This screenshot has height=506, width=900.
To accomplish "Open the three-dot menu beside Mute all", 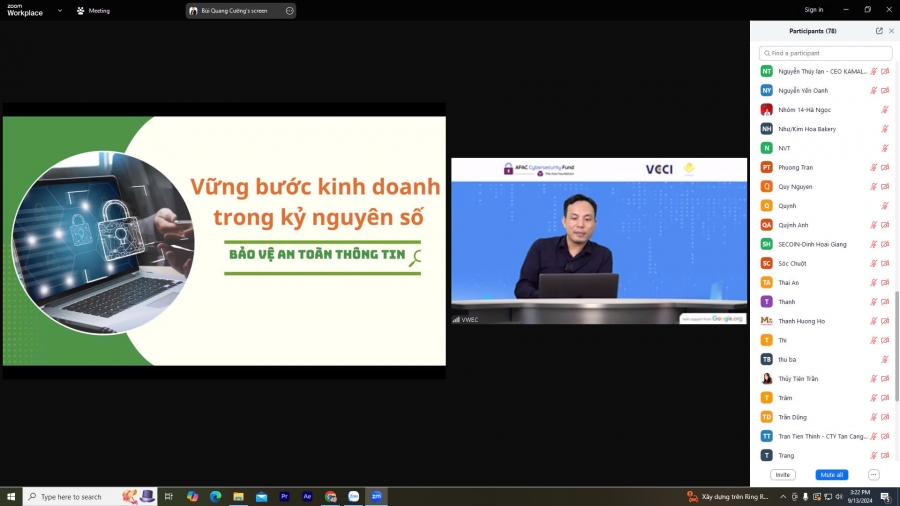I will (873, 475).
